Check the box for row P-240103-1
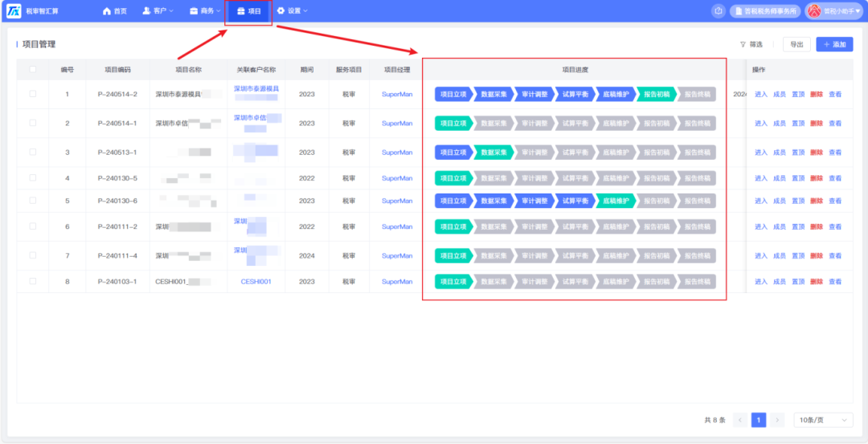The width and height of the screenshot is (868, 444). [x=33, y=282]
